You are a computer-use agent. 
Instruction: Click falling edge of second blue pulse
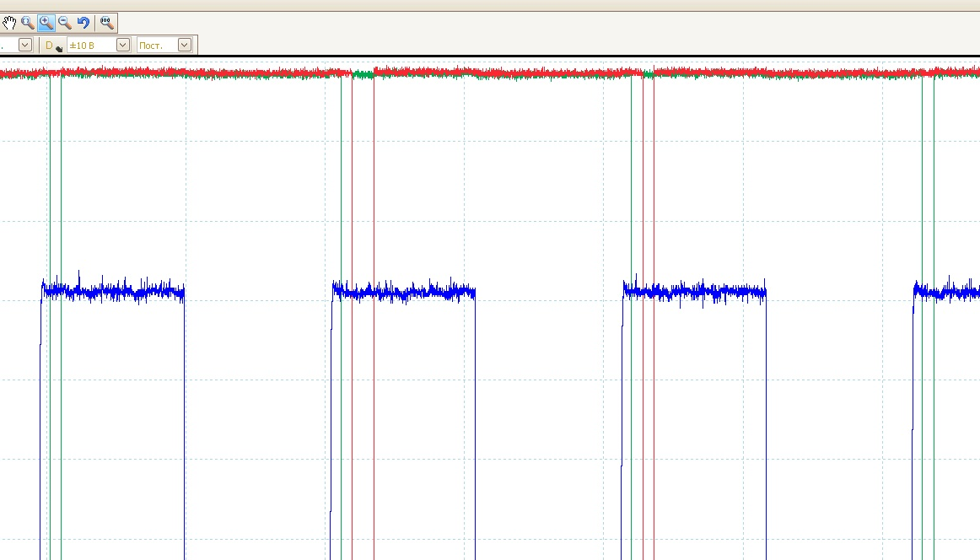475,422
